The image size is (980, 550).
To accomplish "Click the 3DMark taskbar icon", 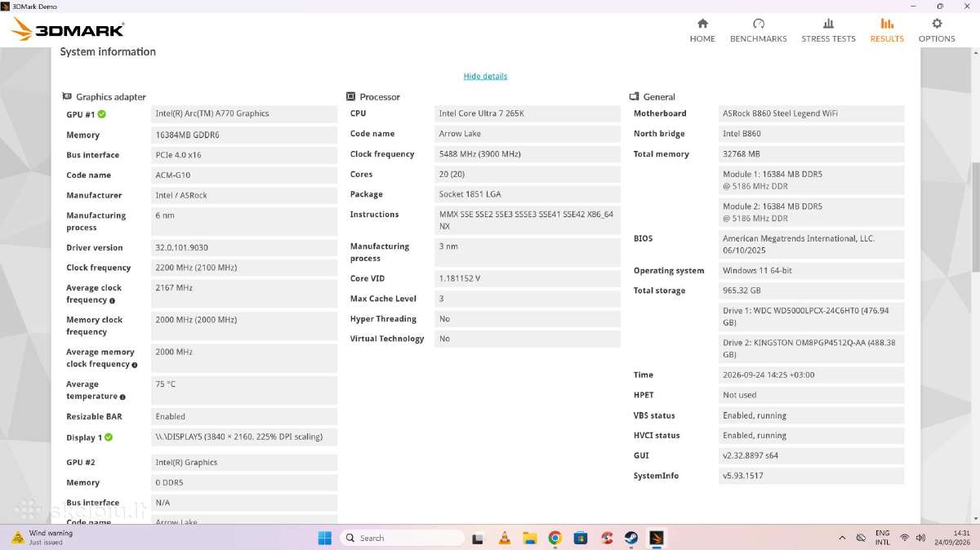I will [657, 538].
